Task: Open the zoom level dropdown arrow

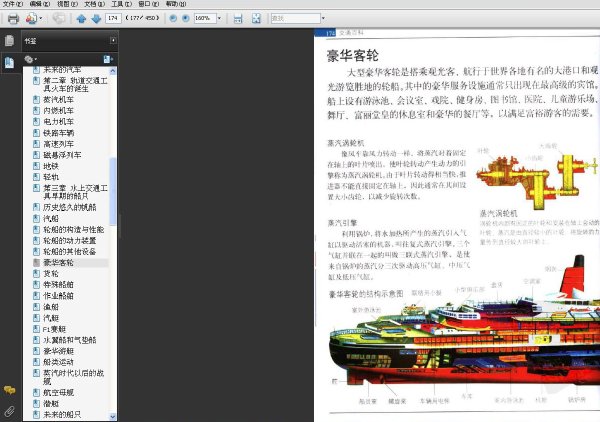Action: (219, 18)
